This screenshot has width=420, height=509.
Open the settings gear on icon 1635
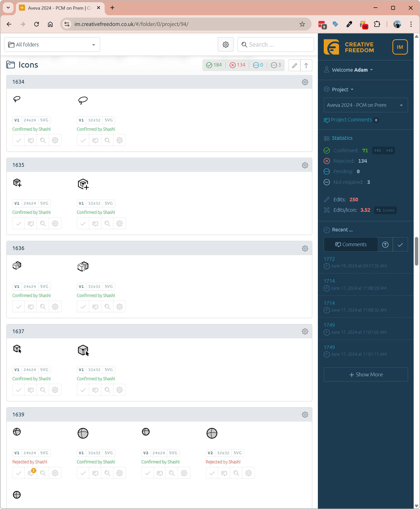pos(305,165)
